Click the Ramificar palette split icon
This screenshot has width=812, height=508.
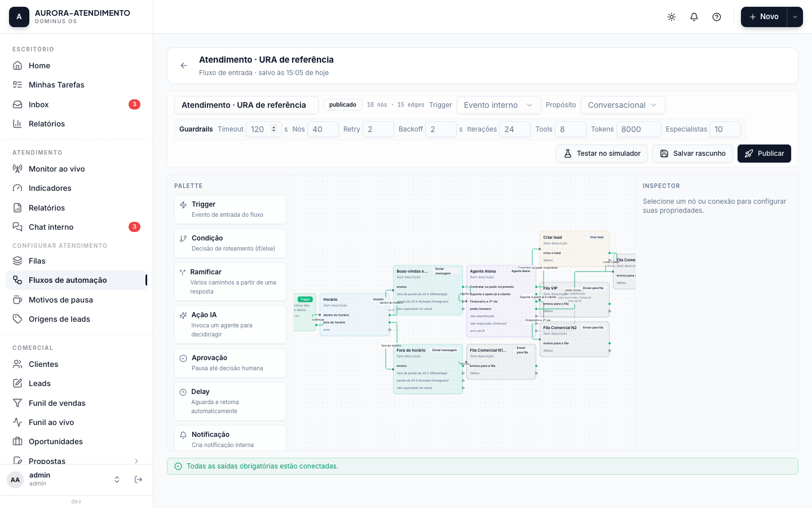pyautogui.click(x=183, y=273)
